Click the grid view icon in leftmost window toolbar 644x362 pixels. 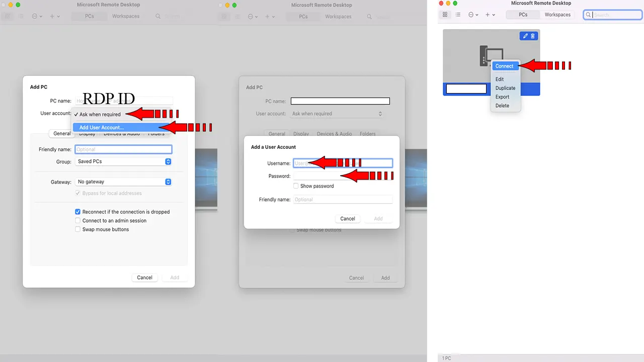[8, 17]
